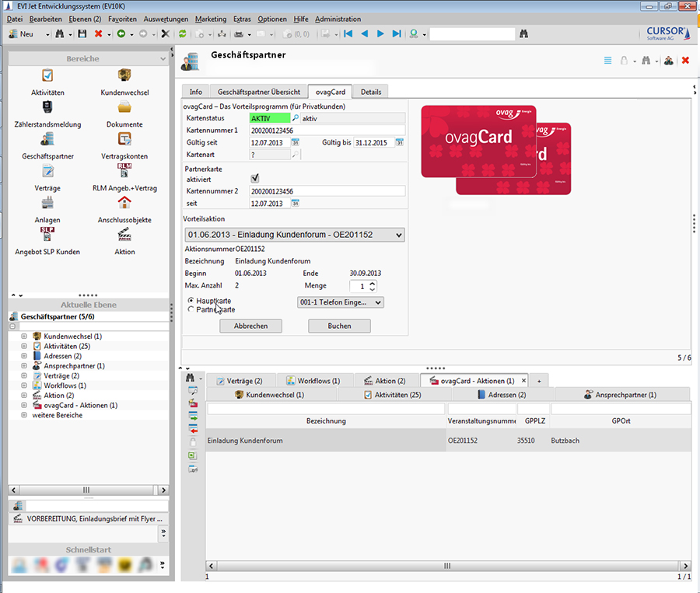Select the Hauptkarte radio button
This screenshot has width=700, height=593.
click(x=191, y=300)
